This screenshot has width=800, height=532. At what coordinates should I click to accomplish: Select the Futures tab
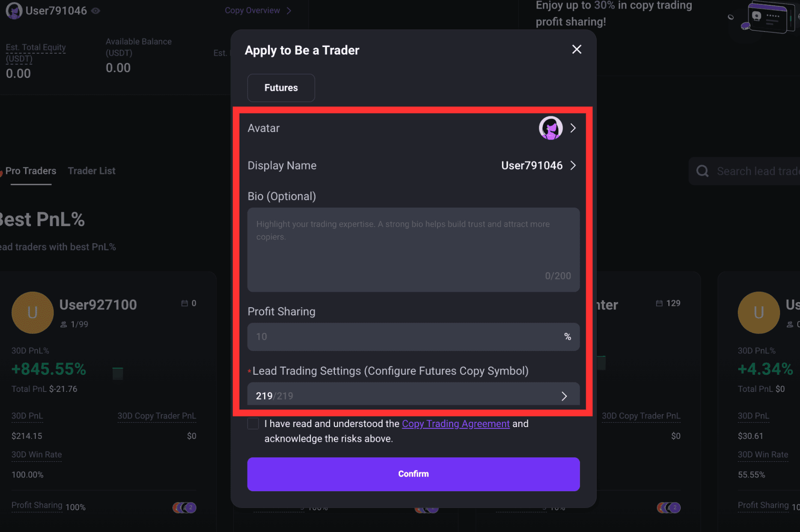(x=281, y=88)
